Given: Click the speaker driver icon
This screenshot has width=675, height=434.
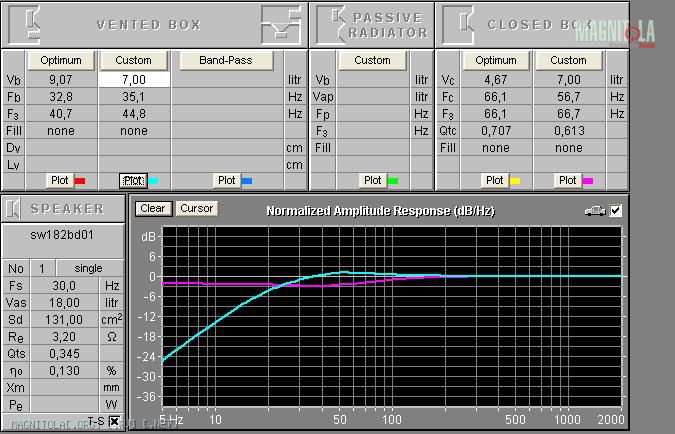Looking at the screenshot, I should (x=13, y=209).
